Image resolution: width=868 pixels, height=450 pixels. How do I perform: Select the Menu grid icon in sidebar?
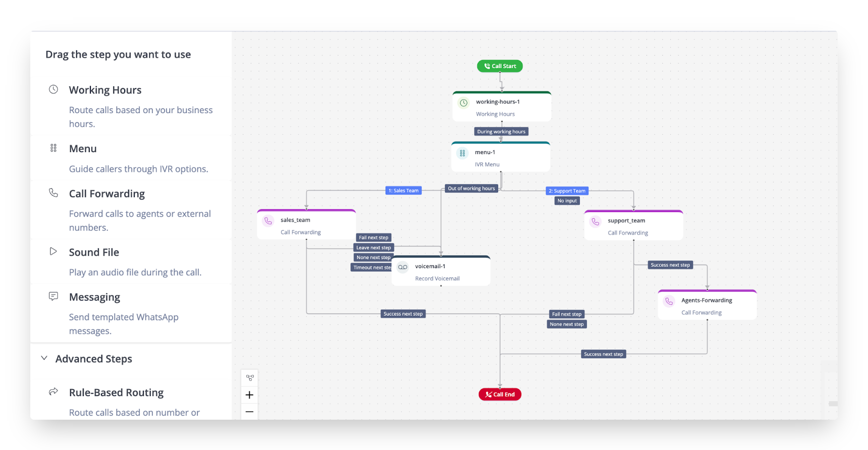click(x=53, y=148)
